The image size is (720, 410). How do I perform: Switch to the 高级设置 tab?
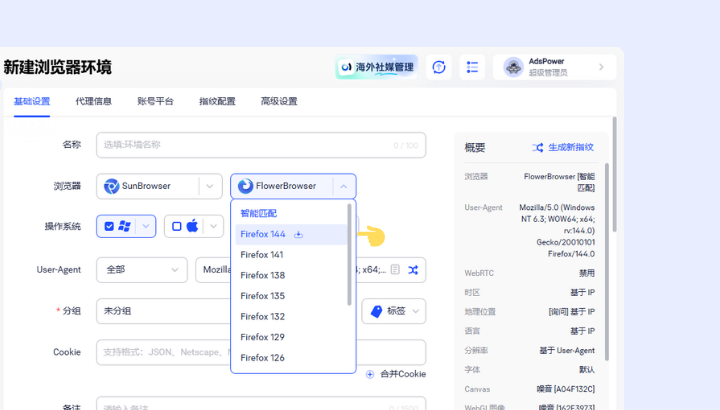pyautogui.click(x=279, y=101)
